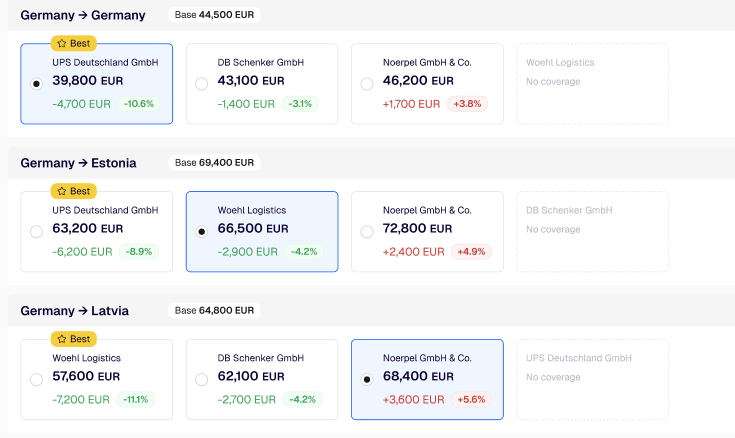The image size is (735, 438).
Task: Click Best star badge in Germany to Germany lane
Action: pyautogui.click(x=74, y=43)
